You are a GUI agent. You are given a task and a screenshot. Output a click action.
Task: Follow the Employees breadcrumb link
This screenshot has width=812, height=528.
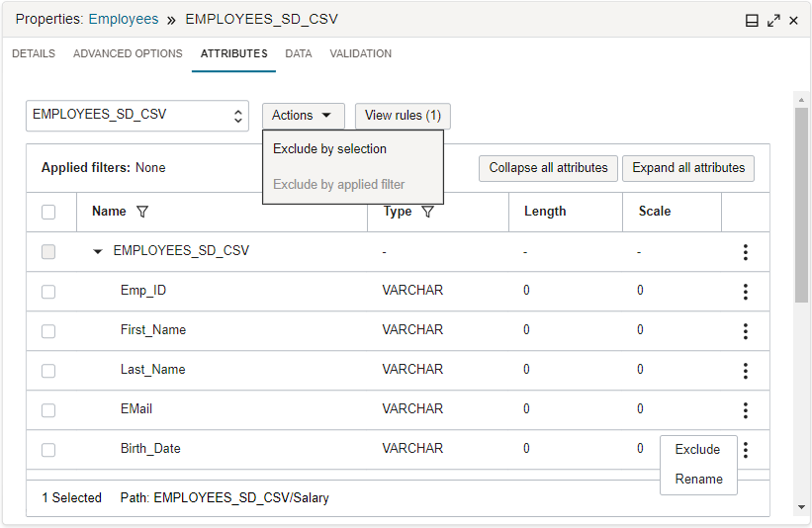coord(124,19)
